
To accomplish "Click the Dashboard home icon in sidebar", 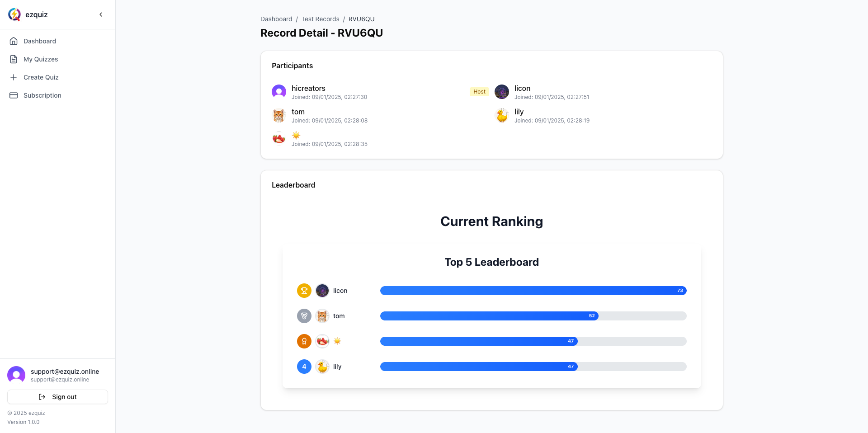I will [x=14, y=41].
